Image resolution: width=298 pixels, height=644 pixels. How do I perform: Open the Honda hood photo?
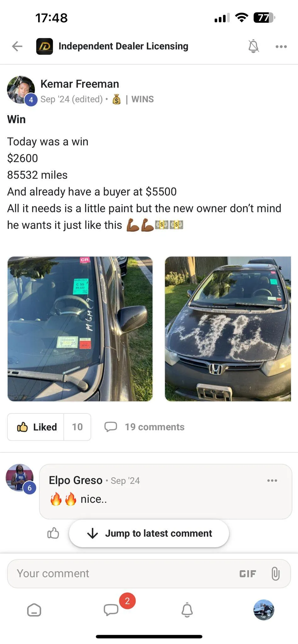[228, 329]
